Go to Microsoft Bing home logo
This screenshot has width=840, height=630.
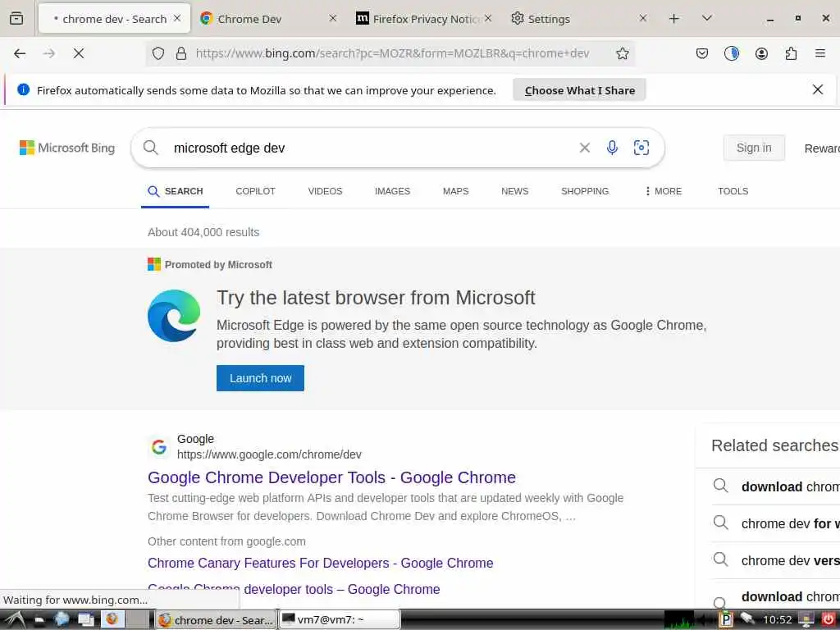67,148
